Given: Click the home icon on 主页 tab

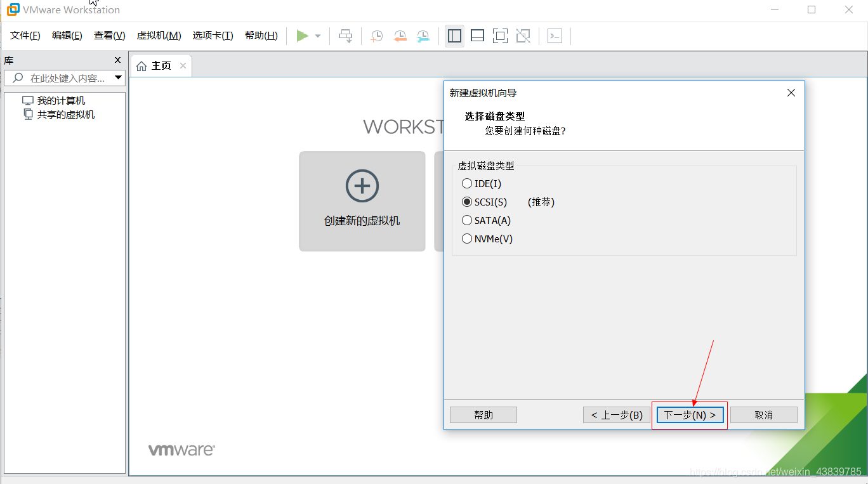Looking at the screenshot, I should click(x=141, y=66).
